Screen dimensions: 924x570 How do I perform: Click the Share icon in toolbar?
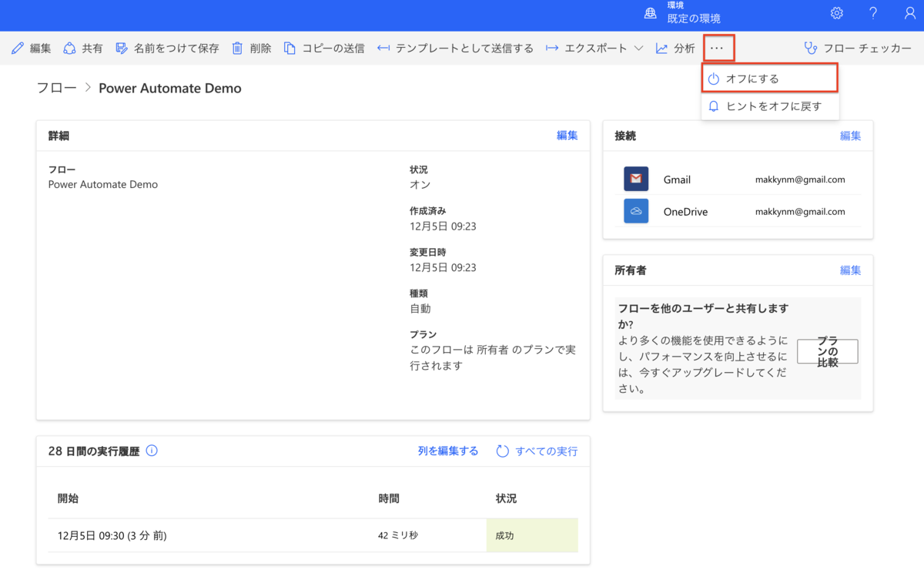point(69,49)
